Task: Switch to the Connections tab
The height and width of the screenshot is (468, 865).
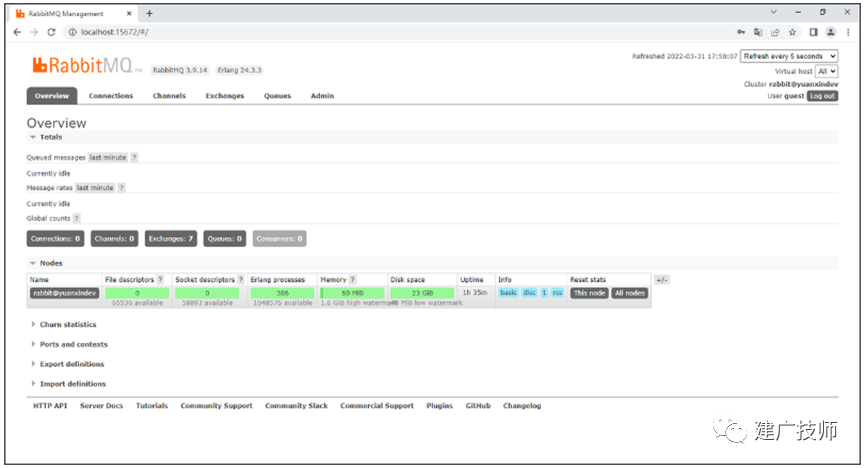Action: 111,96
